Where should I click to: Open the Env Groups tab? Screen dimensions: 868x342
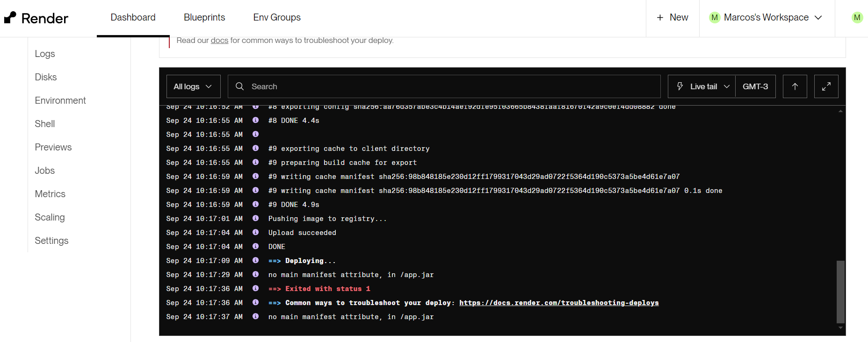(x=277, y=17)
